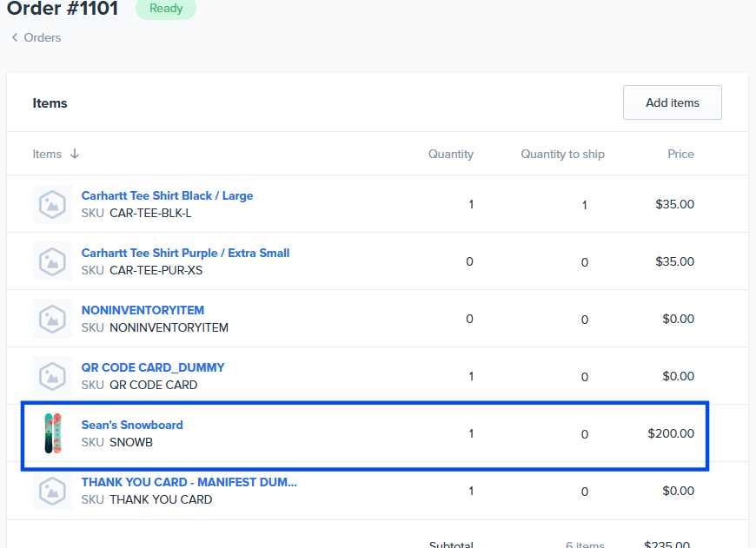Screen dimensions: 756x548
Task: Click Sean's Snowboard product thumbnail
Action: (x=53, y=433)
